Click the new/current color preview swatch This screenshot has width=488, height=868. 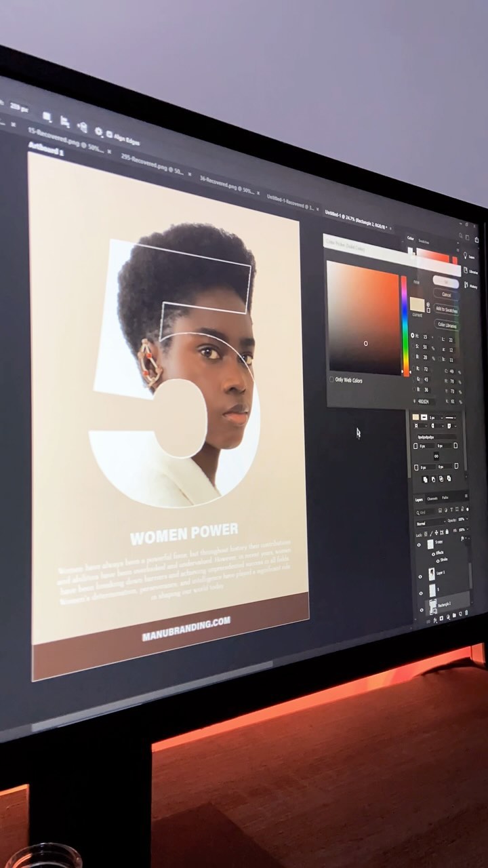click(x=418, y=304)
